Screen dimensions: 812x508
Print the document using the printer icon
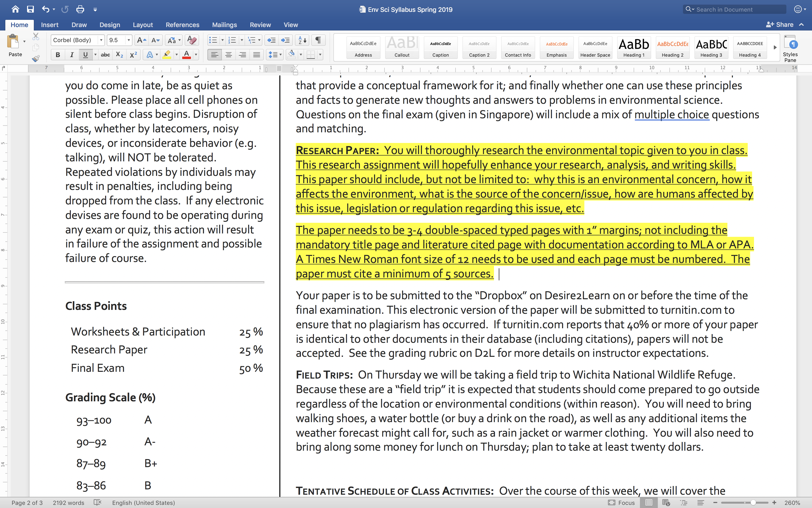(x=80, y=9)
